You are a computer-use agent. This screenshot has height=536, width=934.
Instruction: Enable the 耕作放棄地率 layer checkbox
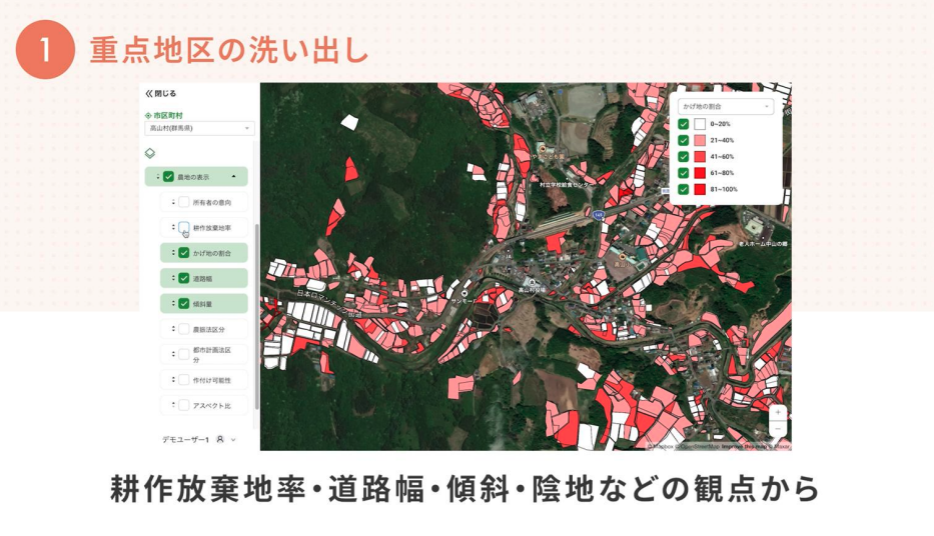pos(184,227)
